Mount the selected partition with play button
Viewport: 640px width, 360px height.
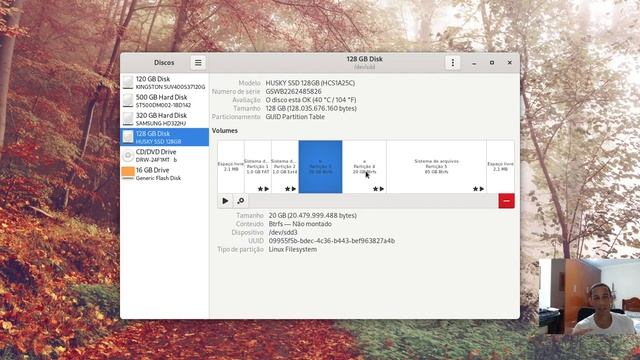pyautogui.click(x=225, y=201)
